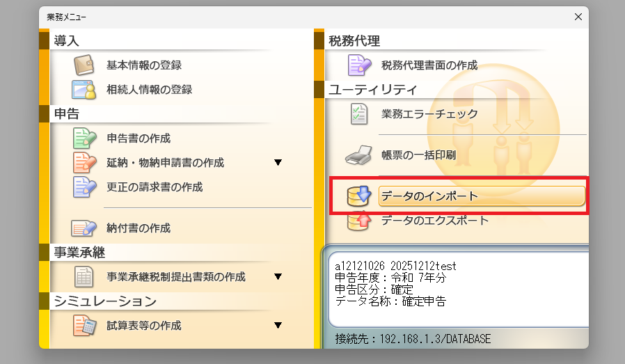
Task: Click the データのエクスポート database icon
Action: click(358, 221)
